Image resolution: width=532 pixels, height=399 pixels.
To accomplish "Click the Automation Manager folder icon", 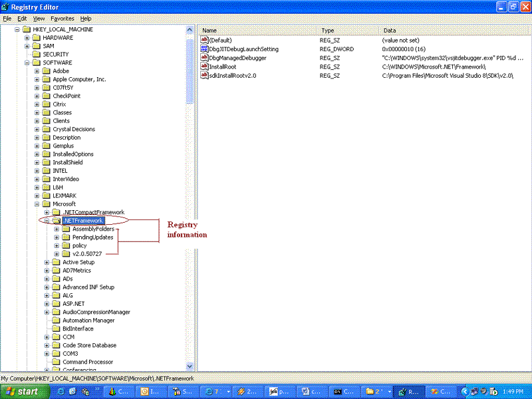I will pyautogui.click(x=56, y=321).
